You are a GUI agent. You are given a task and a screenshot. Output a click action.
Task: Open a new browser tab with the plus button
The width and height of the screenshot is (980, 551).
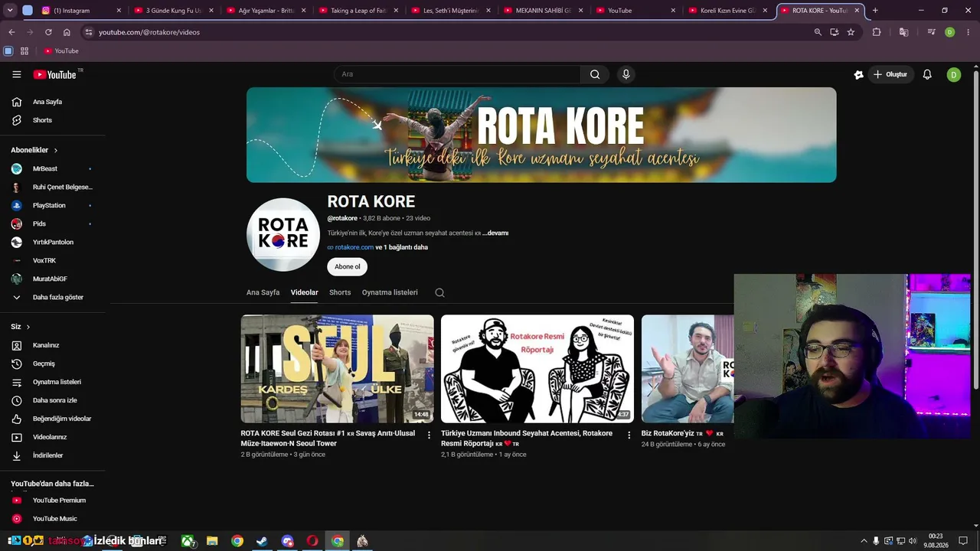[875, 11]
